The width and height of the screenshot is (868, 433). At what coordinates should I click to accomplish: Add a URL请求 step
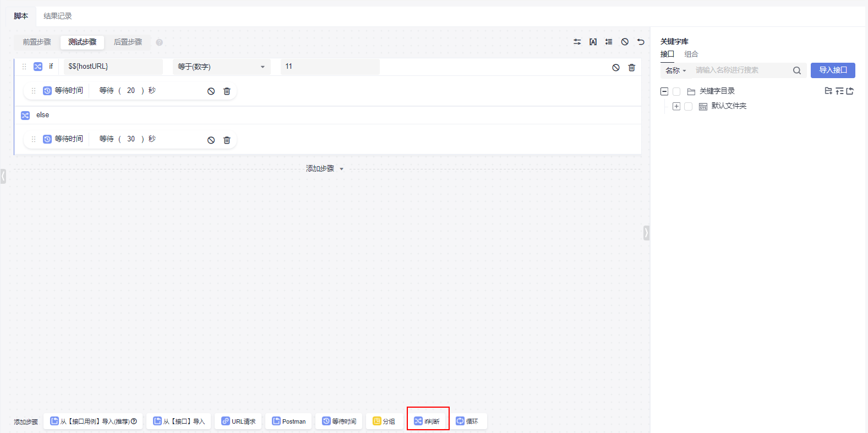pos(238,421)
